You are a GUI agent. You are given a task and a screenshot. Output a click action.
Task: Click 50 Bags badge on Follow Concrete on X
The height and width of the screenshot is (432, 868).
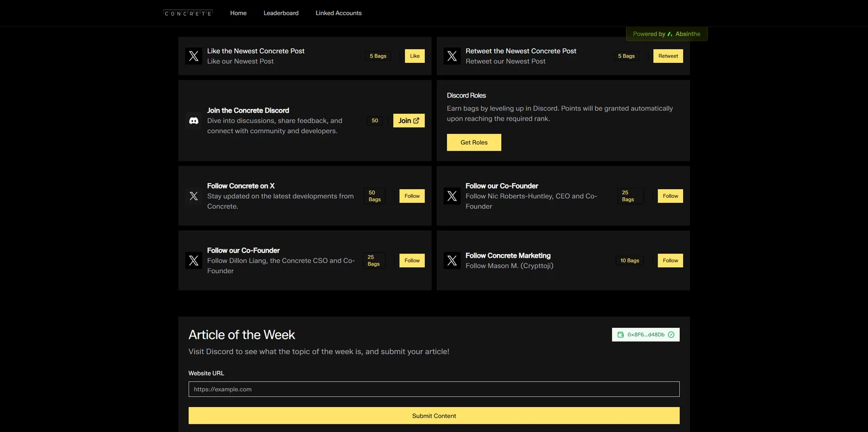point(375,196)
